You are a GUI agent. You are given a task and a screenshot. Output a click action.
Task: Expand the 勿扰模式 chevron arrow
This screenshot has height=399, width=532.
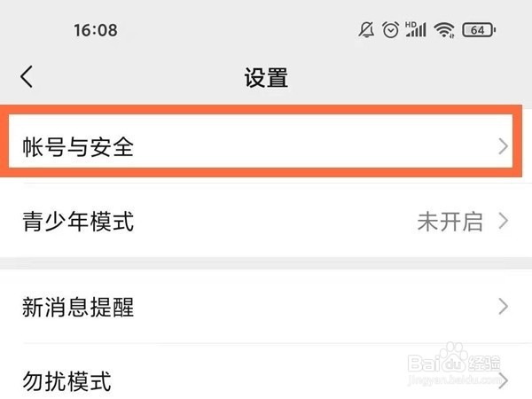point(504,382)
